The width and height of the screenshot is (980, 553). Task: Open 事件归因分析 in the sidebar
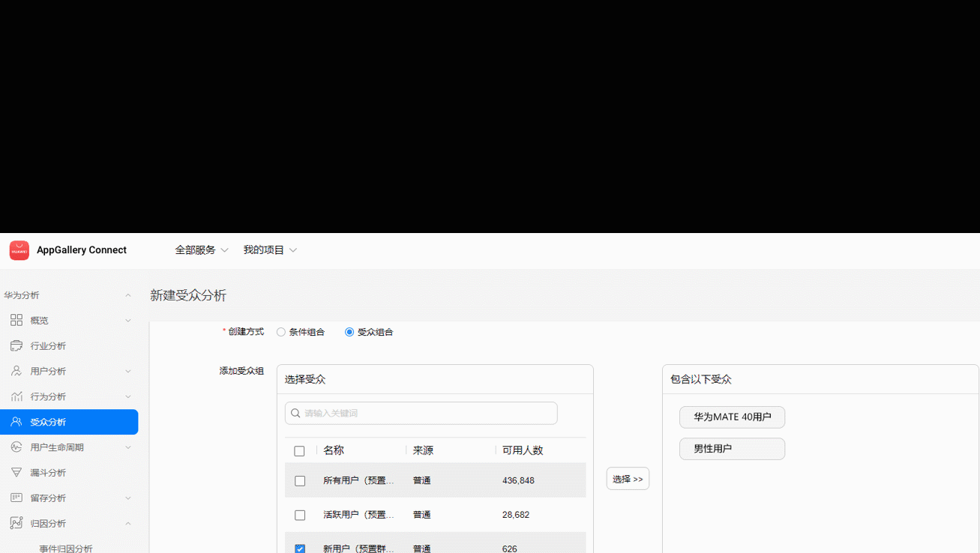tap(65, 548)
